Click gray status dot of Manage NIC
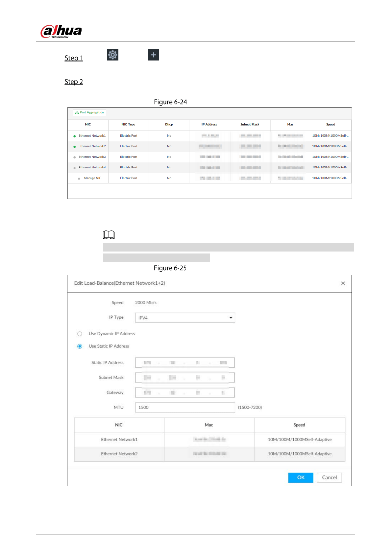The width and height of the screenshot is (392, 554). coord(79,179)
